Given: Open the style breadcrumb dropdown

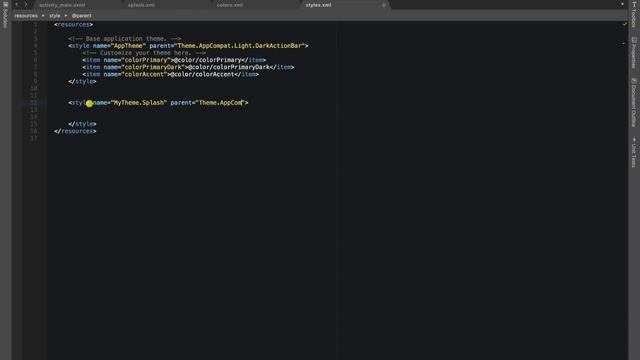Looking at the screenshot, I should click(55, 16).
